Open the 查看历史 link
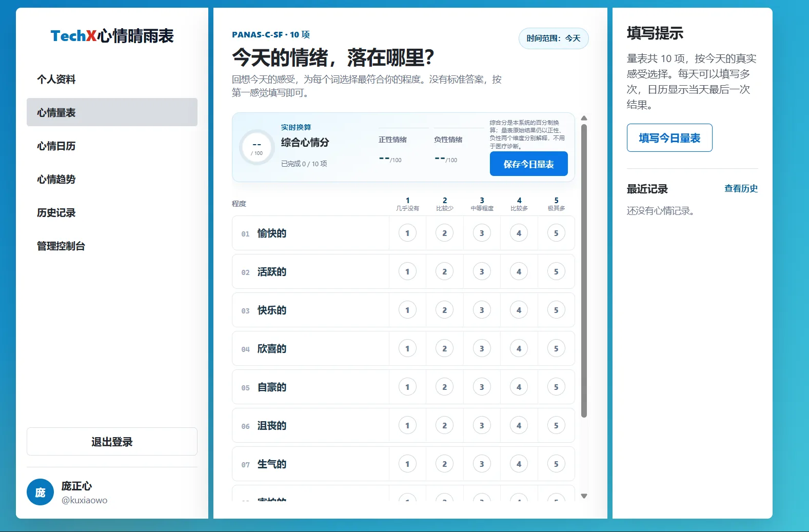Viewport: 809px width, 532px height. [741, 188]
